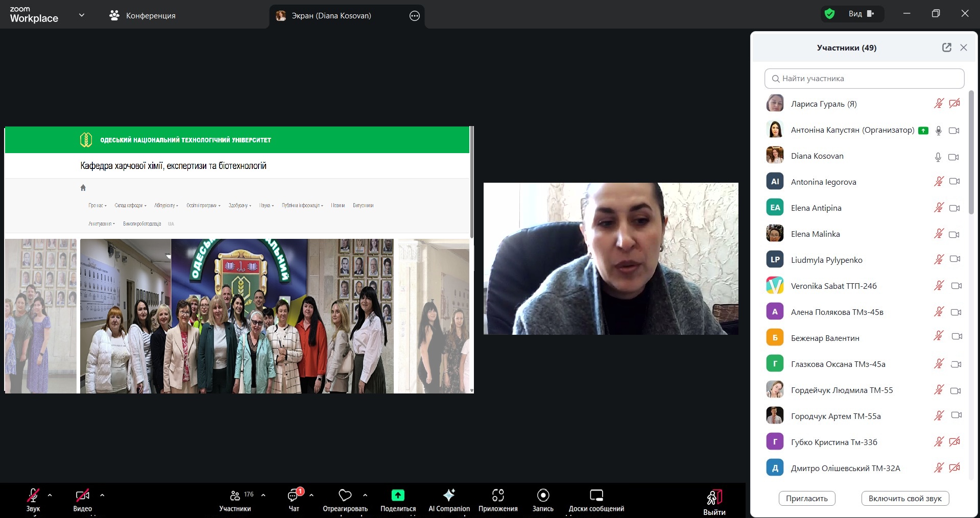Click the Найти участника search field
Screen dimensions: 980x518
tap(864, 79)
